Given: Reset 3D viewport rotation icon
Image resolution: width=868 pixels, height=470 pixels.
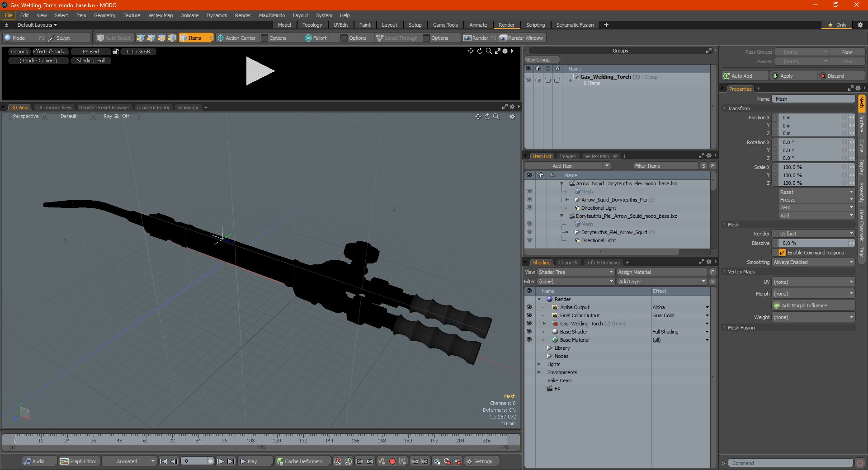Looking at the screenshot, I should click(x=487, y=117).
